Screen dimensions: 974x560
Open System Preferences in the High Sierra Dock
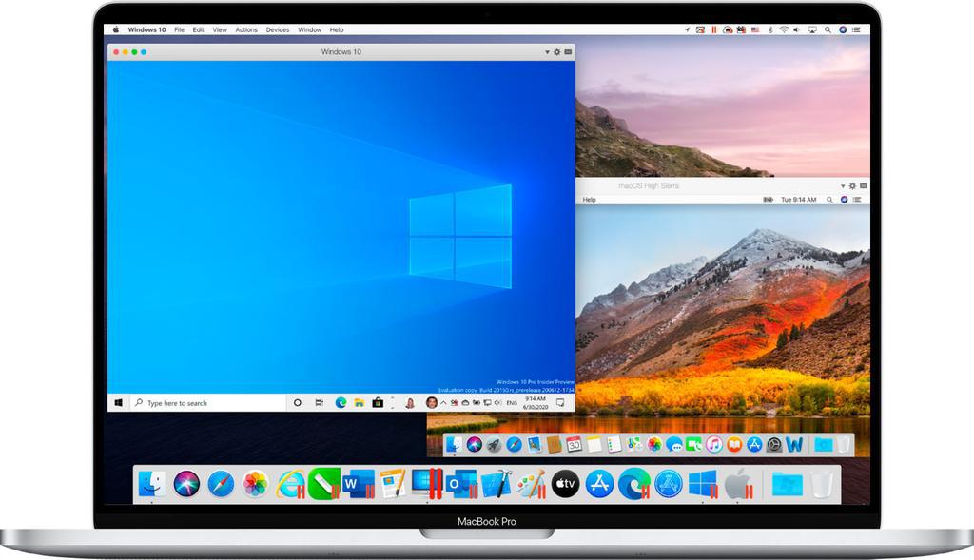pyautogui.click(x=774, y=445)
